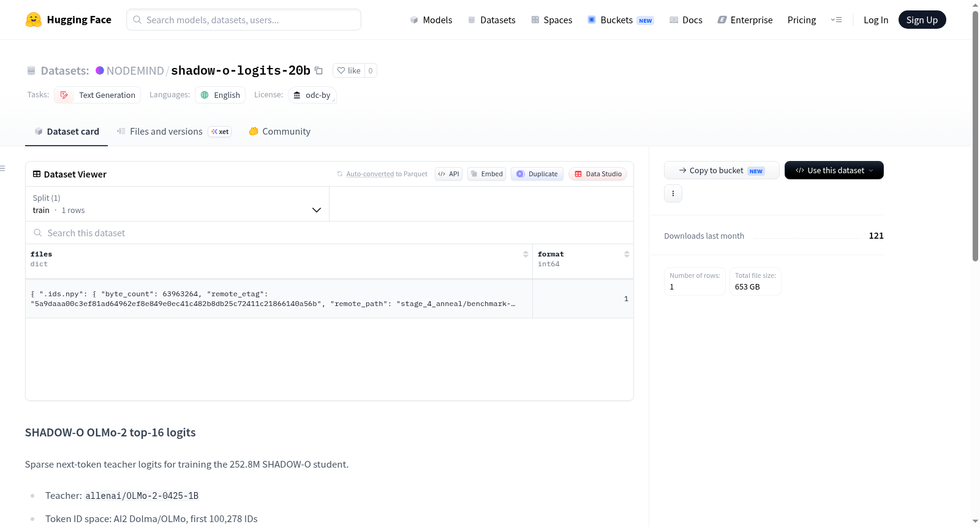
Task: Click the Datasets breadcrumb label
Action: tap(65, 70)
